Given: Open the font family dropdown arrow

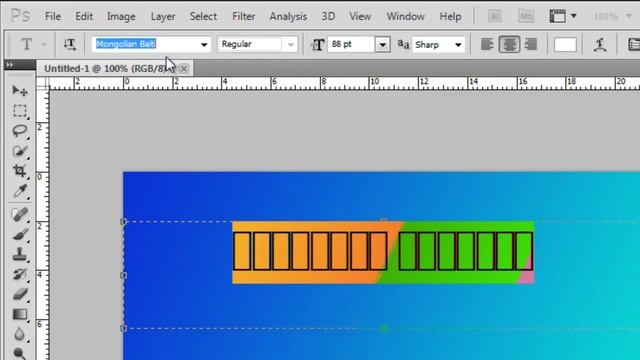Looking at the screenshot, I should (204, 44).
